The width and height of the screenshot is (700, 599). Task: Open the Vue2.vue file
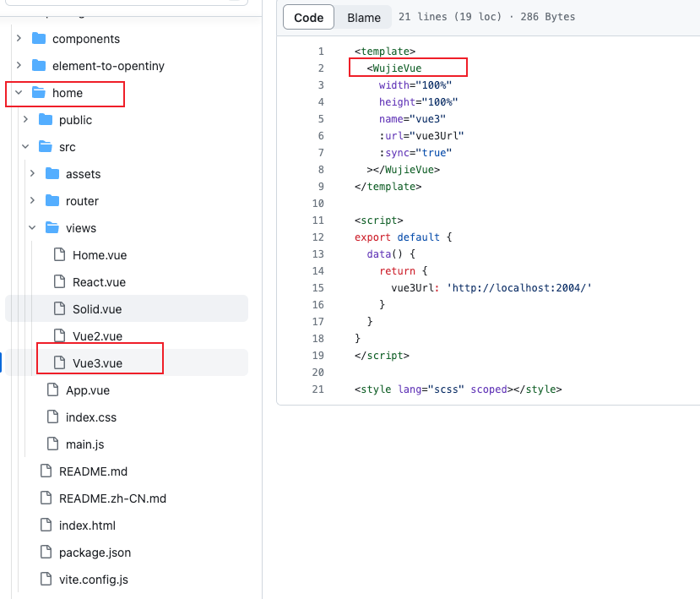point(97,336)
